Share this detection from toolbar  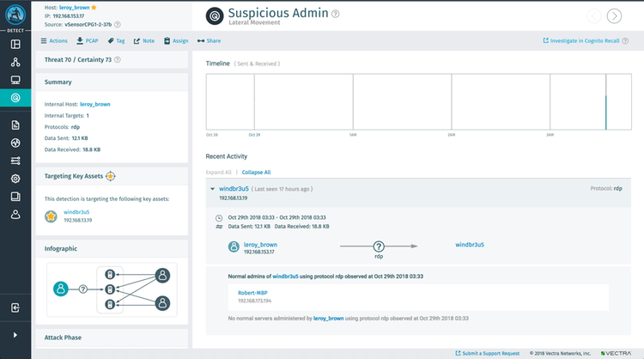(209, 40)
